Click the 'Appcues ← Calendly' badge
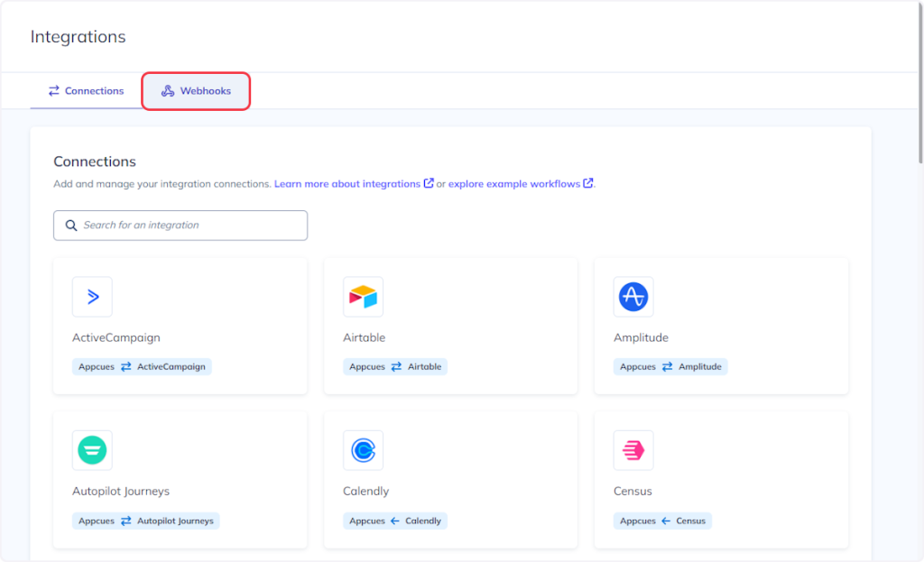The height and width of the screenshot is (562, 924). pos(395,521)
